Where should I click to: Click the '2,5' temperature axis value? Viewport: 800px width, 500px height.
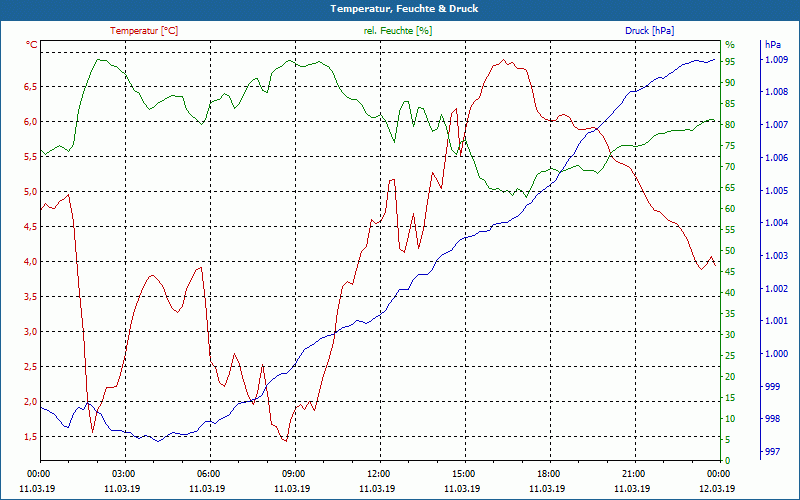click(x=31, y=367)
